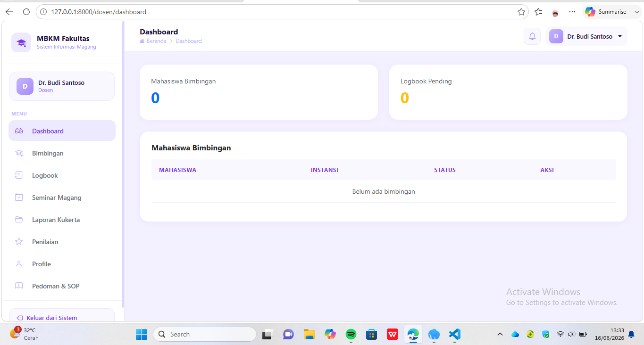Open the Windows Start menu
Screen dimensions: 644x345
[x=141, y=334]
